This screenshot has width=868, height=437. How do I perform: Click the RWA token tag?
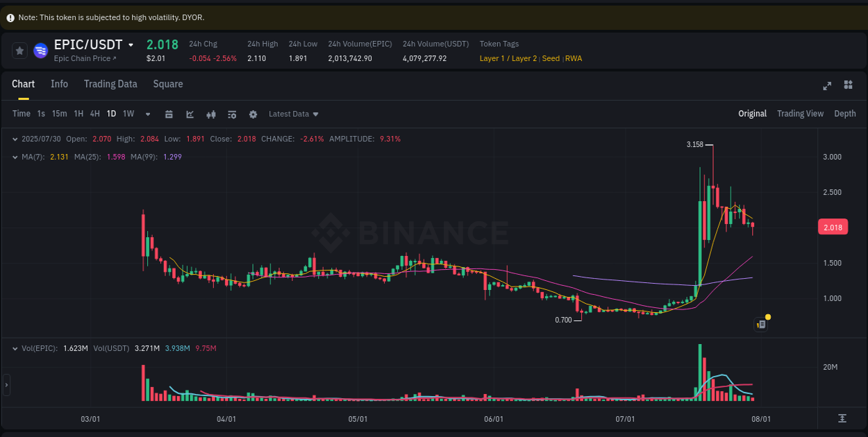point(574,58)
